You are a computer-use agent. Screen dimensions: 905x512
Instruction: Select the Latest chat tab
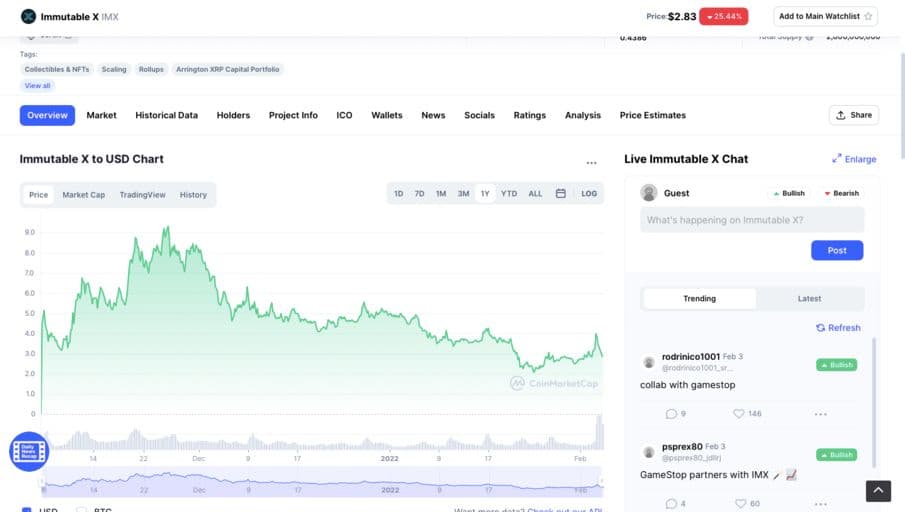809,298
